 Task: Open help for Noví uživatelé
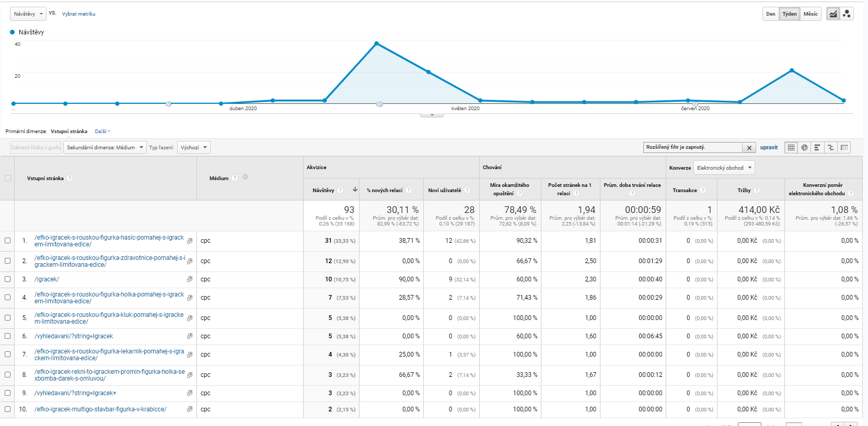point(467,190)
